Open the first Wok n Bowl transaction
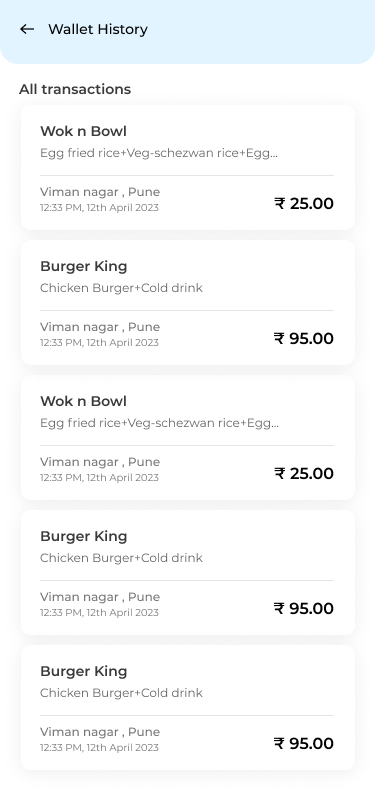 click(x=188, y=167)
